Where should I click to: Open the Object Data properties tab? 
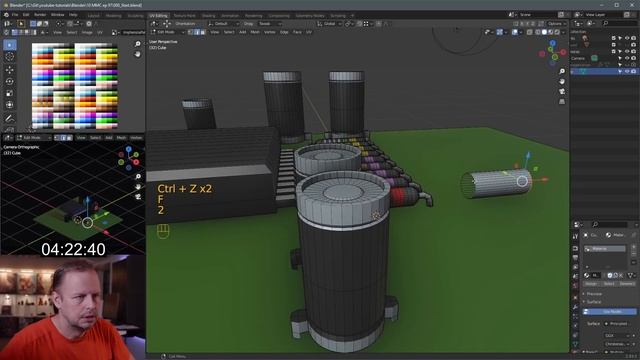tap(575, 344)
